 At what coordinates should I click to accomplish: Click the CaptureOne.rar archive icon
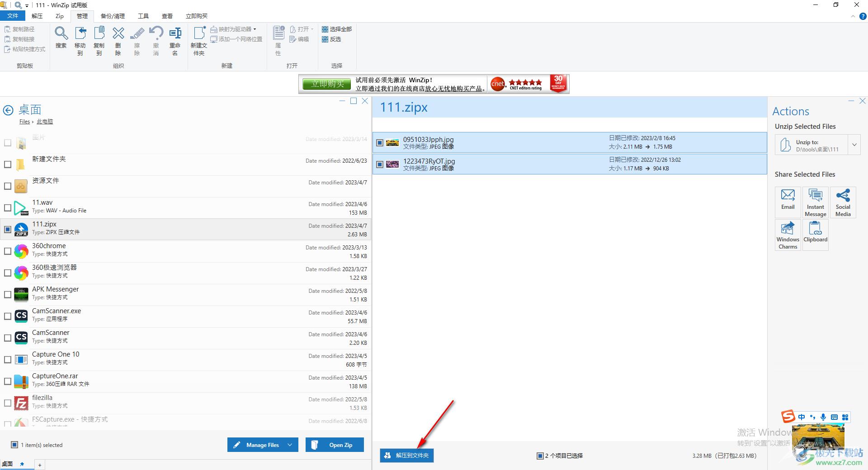coord(21,381)
